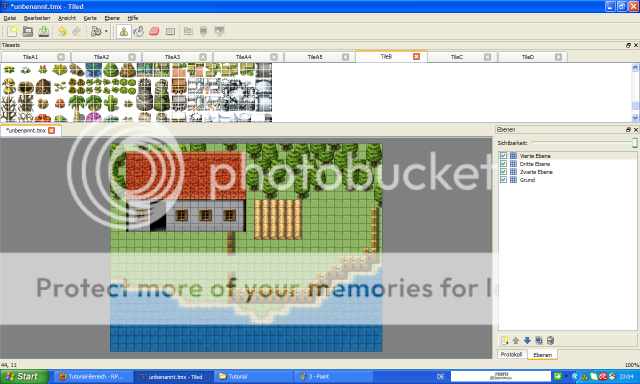Click the Windows Start button
This screenshot has height=384, width=640.
pos(24,377)
